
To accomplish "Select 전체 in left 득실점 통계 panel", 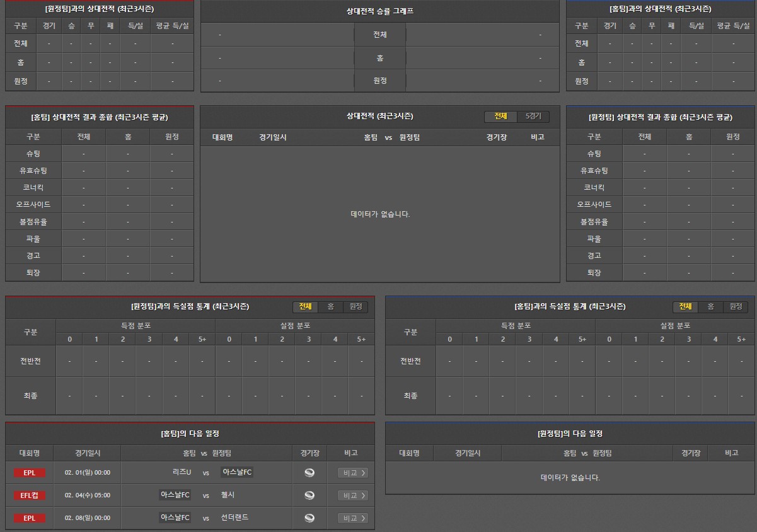I will (305, 306).
